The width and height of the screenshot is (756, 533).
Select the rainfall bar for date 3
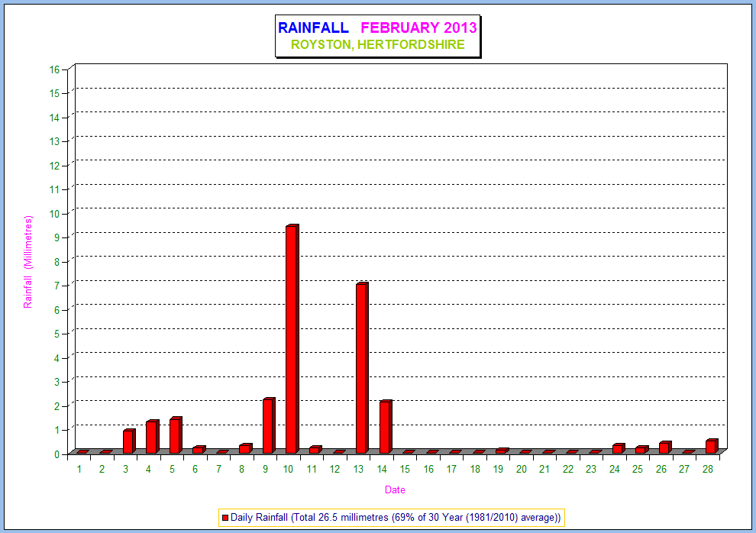pyautogui.click(x=129, y=441)
